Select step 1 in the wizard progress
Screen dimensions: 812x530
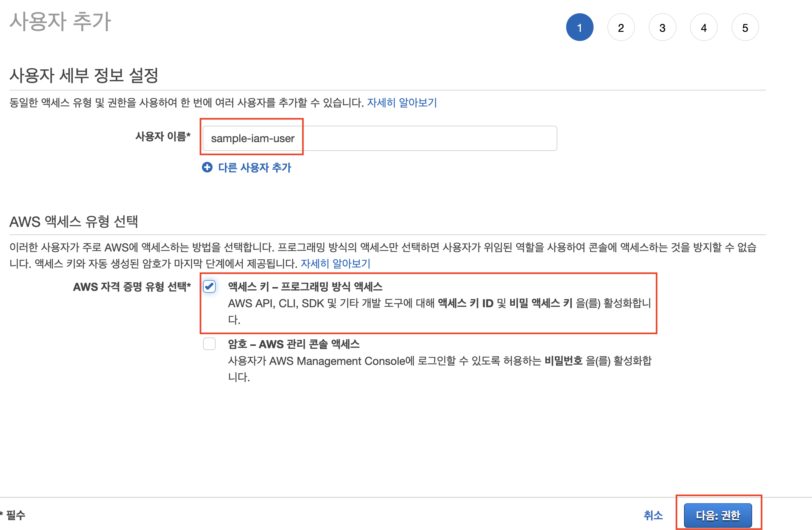pyautogui.click(x=580, y=27)
